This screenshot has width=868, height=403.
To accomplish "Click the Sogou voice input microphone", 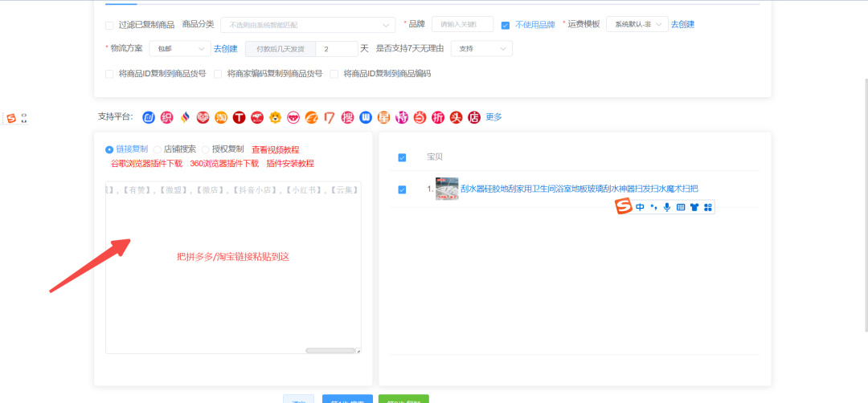I will click(667, 207).
